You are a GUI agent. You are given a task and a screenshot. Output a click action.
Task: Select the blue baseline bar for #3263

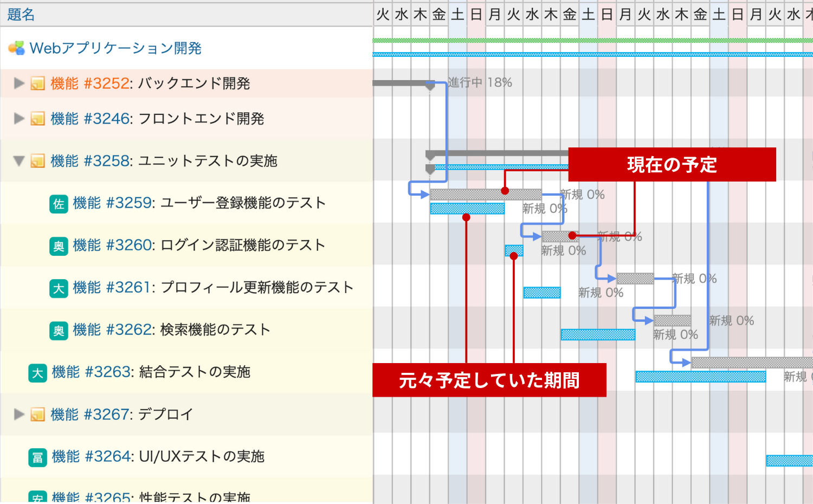pos(700,377)
